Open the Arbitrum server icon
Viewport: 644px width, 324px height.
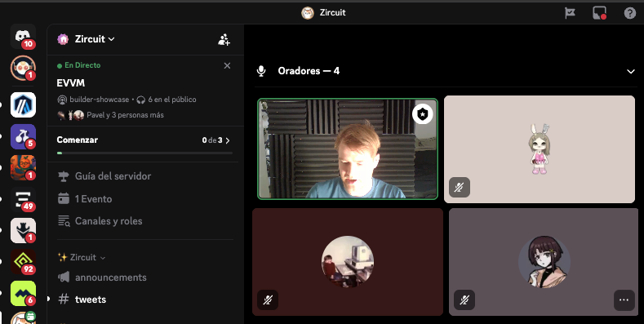pyautogui.click(x=23, y=104)
